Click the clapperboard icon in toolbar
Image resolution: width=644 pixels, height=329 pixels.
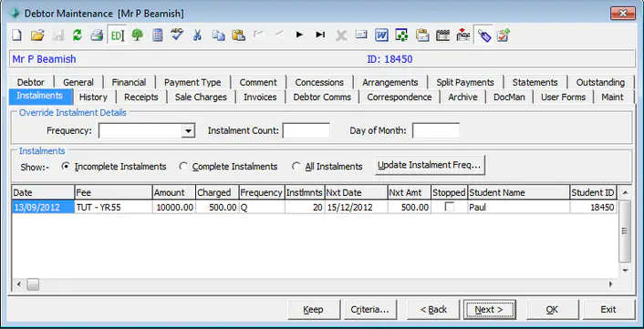pos(442,36)
